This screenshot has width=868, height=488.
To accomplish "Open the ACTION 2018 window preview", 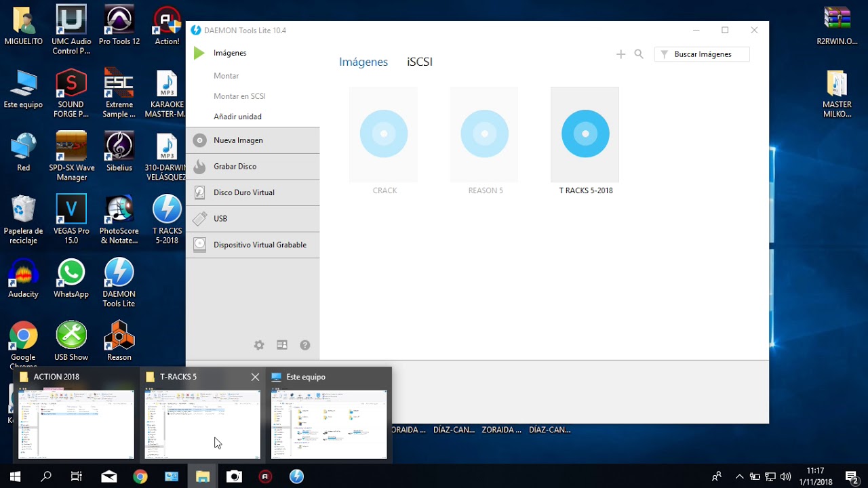I will (76, 415).
